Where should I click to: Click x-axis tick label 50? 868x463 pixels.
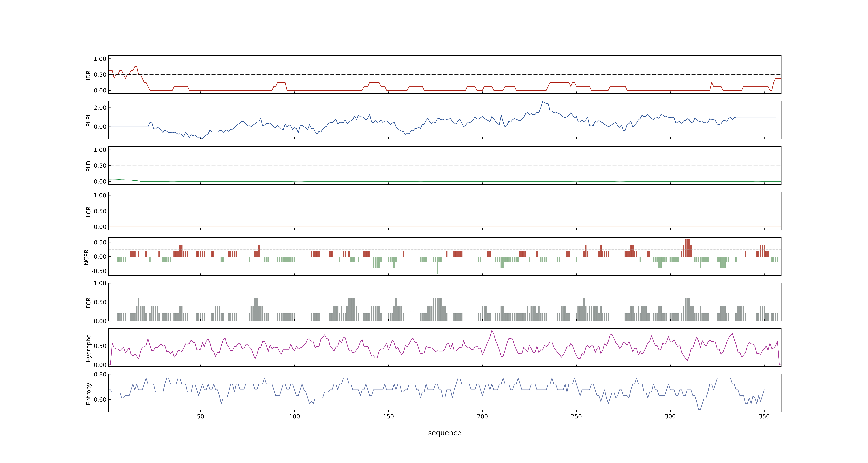(201, 416)
